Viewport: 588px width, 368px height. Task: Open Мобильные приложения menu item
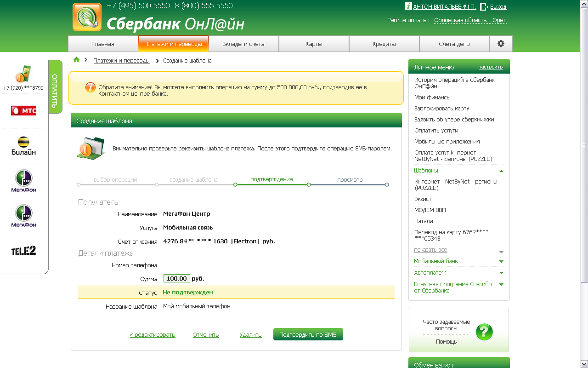(x=447, y=142)
